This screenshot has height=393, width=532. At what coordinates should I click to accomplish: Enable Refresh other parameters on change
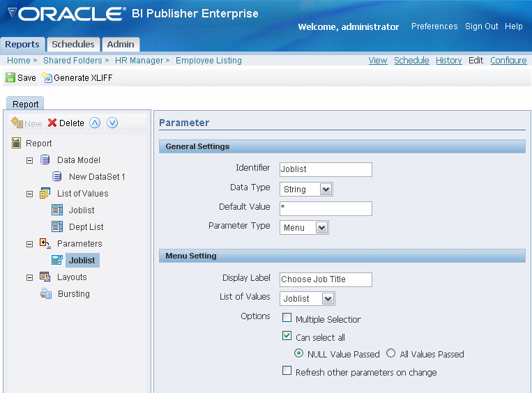287,370
